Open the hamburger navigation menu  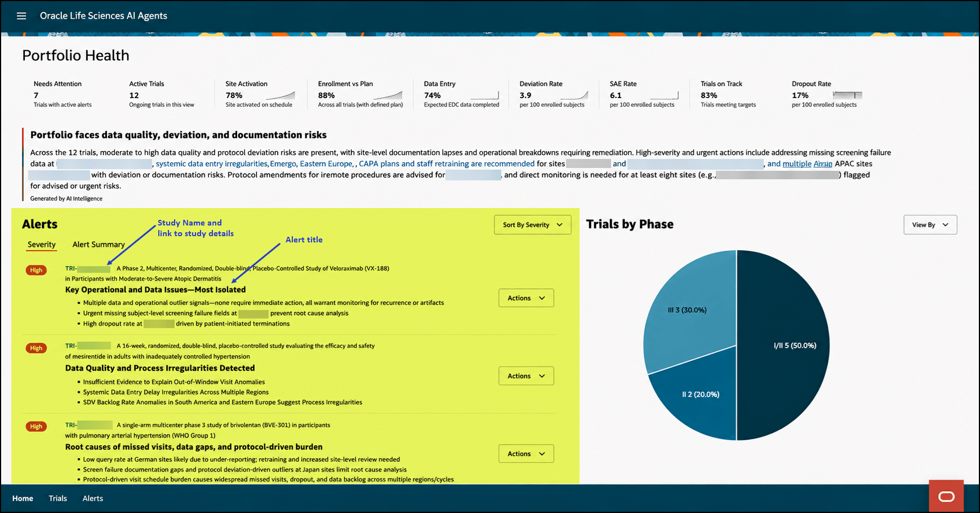tap(21, 16)
